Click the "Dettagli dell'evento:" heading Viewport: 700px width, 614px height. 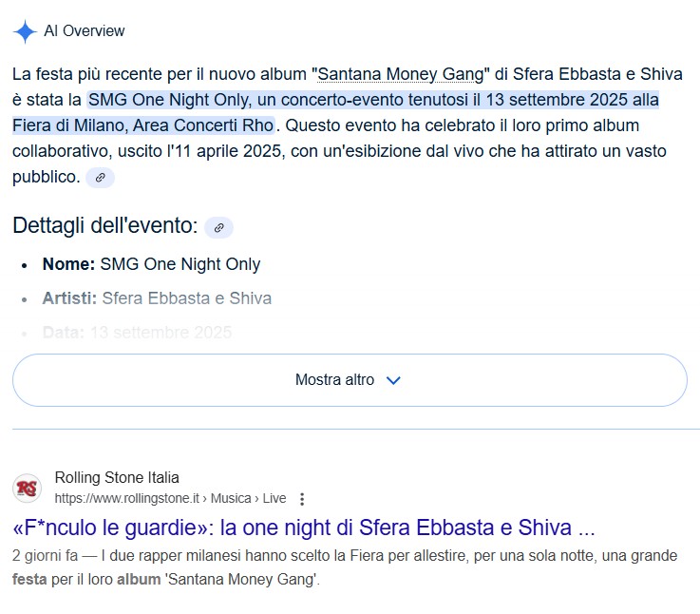click(x=104, y=226)
